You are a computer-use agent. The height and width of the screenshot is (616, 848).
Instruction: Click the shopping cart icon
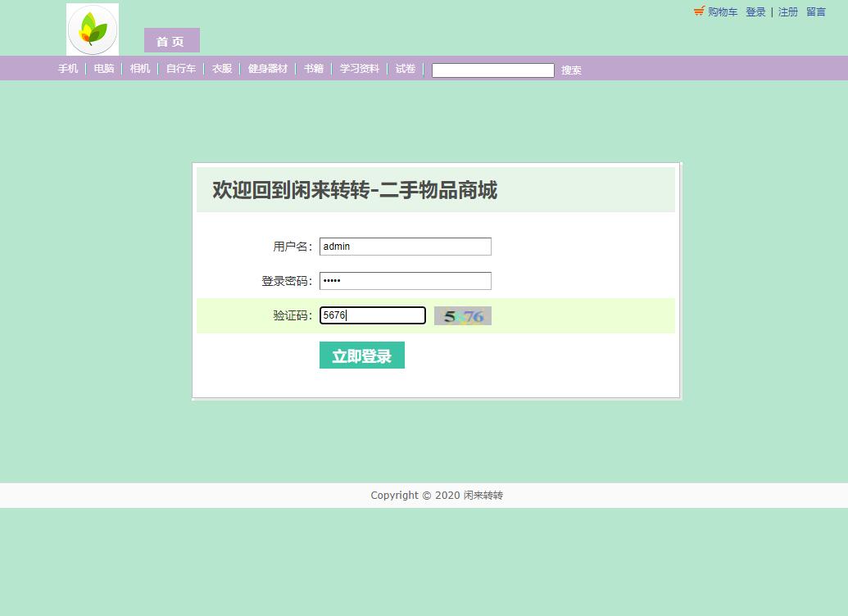click(698, 11)
